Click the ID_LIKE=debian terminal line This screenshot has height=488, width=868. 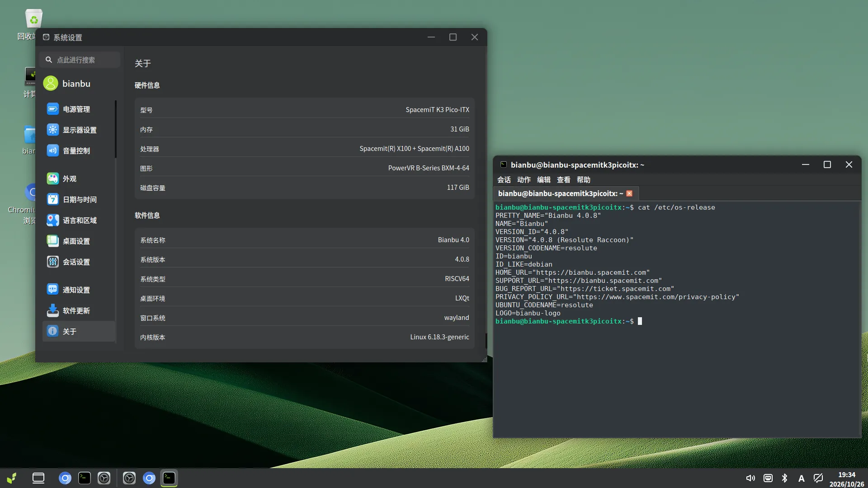tap(524, 264)
